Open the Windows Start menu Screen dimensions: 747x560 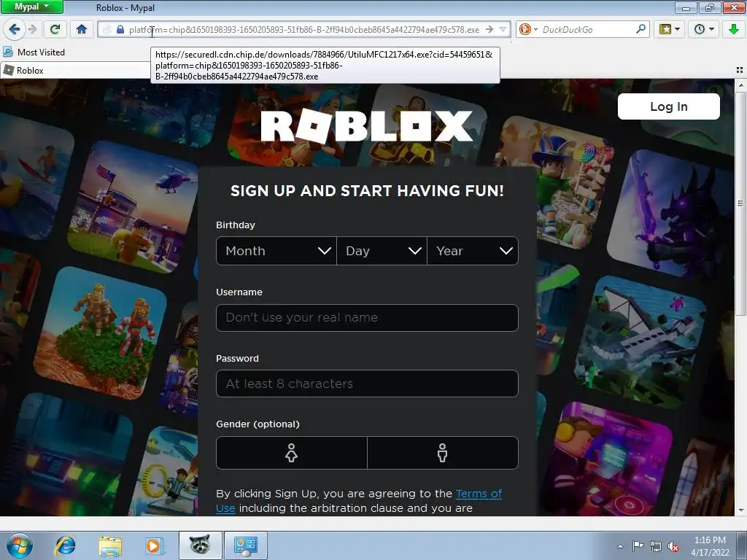pos(20,545)
